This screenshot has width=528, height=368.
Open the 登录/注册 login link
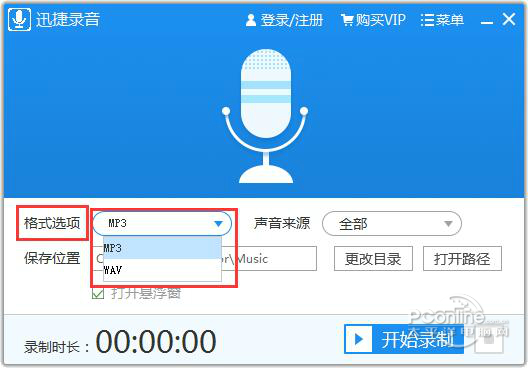click(x=284, y=20)
